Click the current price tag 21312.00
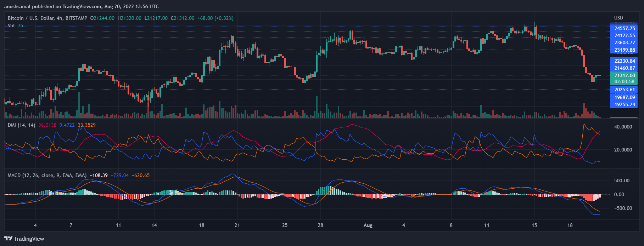The height and width of the screenshot is (246, 644). [x=625, y=75]
